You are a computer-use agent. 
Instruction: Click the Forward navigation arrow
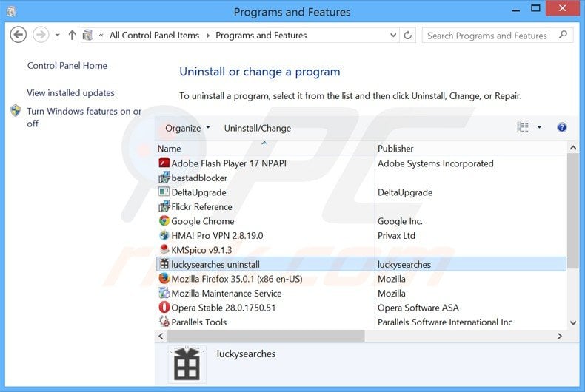click(41, 35)
